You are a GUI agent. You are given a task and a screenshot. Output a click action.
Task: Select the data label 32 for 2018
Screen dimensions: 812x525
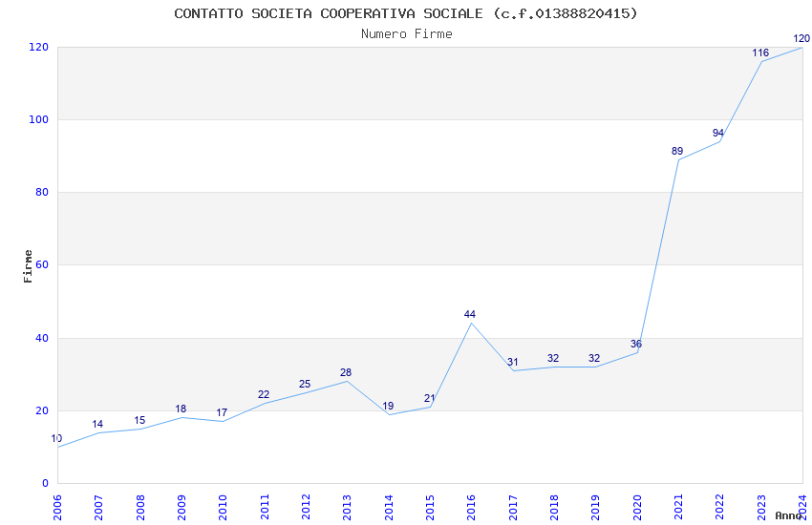pos(553,358)
